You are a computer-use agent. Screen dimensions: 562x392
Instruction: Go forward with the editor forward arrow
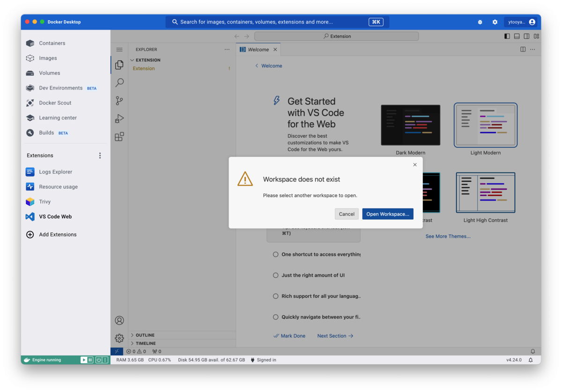click(247, 37)
